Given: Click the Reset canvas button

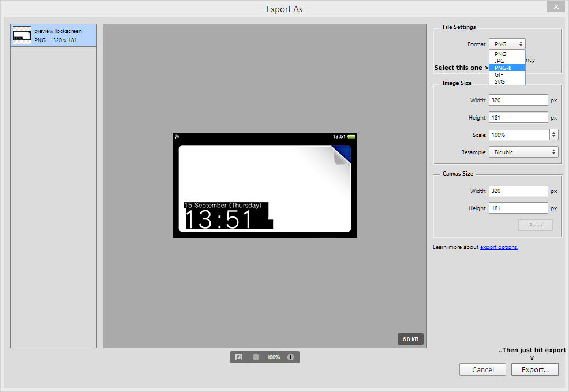Looking at the screenshot, I should coord(536,225).
